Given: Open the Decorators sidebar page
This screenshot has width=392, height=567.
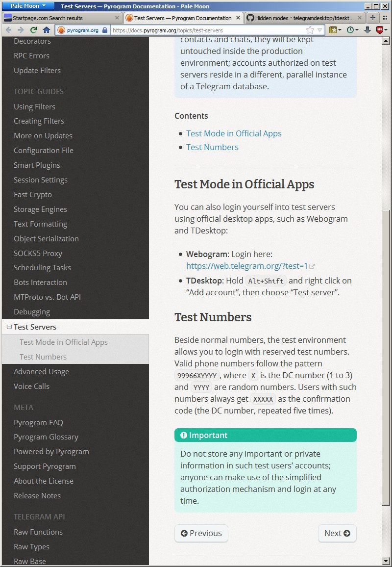Looking at the screenshot, I should [x=32, y=41].
